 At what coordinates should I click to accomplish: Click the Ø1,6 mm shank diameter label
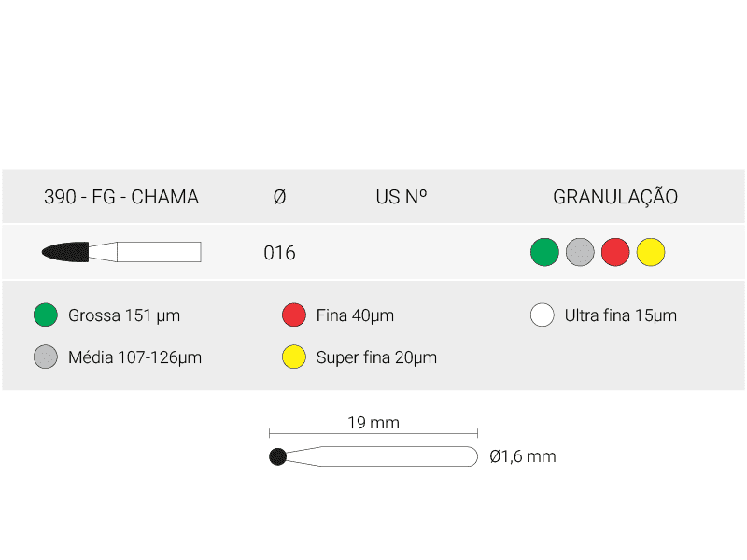tap(523, 456)
